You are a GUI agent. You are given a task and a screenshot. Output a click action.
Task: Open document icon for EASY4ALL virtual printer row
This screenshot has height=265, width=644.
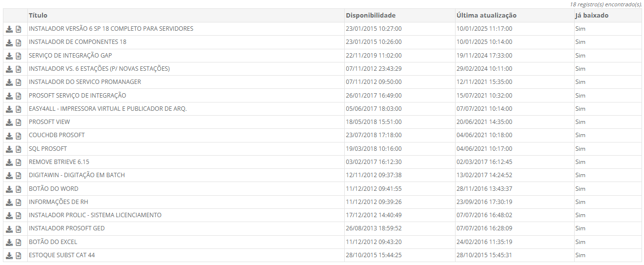point(19,109)
